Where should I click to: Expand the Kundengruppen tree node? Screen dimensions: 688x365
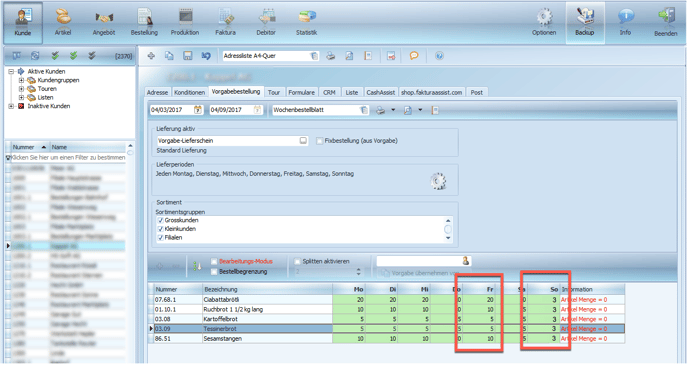[21, 80]
